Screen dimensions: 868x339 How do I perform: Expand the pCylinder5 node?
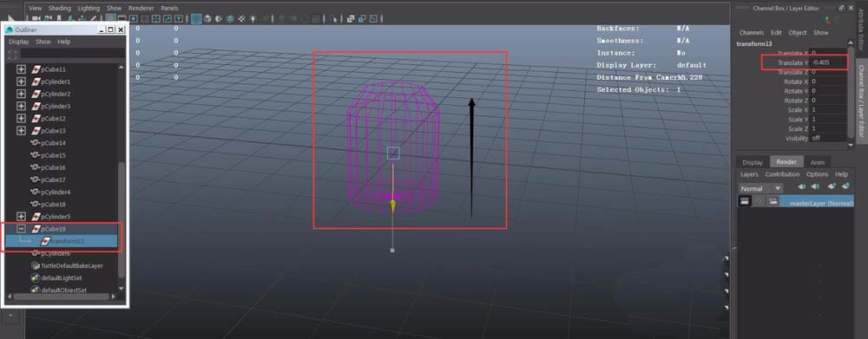point(21,216)
